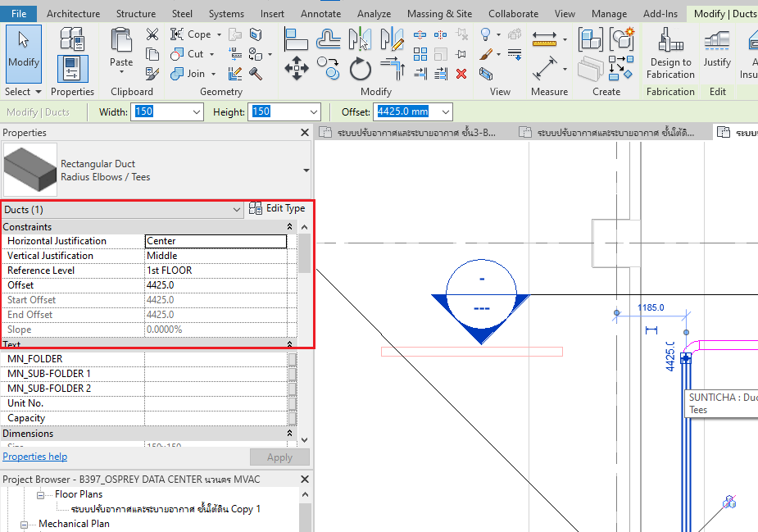Screen dimensions: 758x532
Task: Open the Properties help link
Action: 34,456
